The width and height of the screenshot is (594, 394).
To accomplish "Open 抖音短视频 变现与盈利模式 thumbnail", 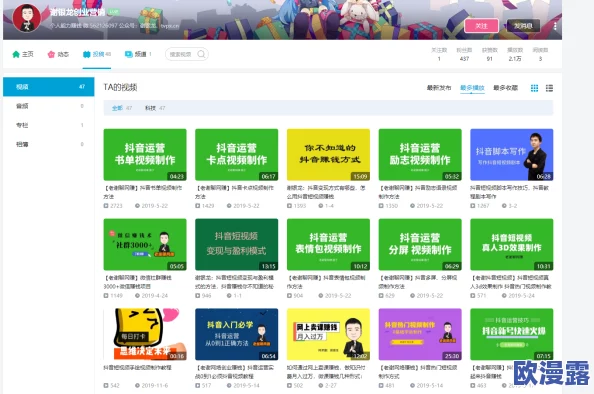I will click(237, 244).
